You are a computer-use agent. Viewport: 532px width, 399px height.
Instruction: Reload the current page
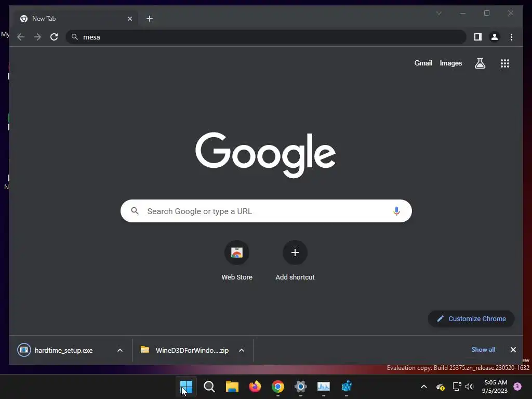(54, 37)
